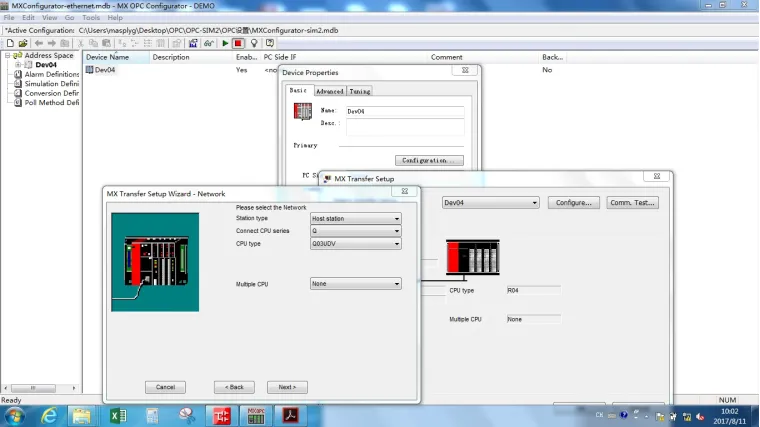
Task: Select Simulation Definitions in the tree
Action: click(x=51, y=84)
